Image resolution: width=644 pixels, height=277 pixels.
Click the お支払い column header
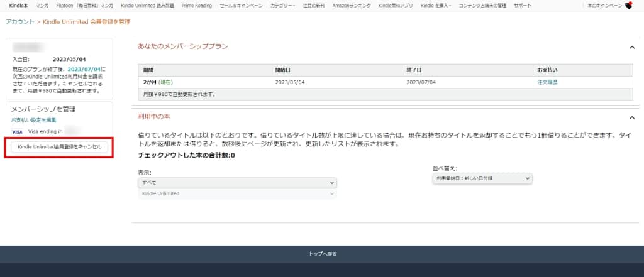(x=547, y=70)
